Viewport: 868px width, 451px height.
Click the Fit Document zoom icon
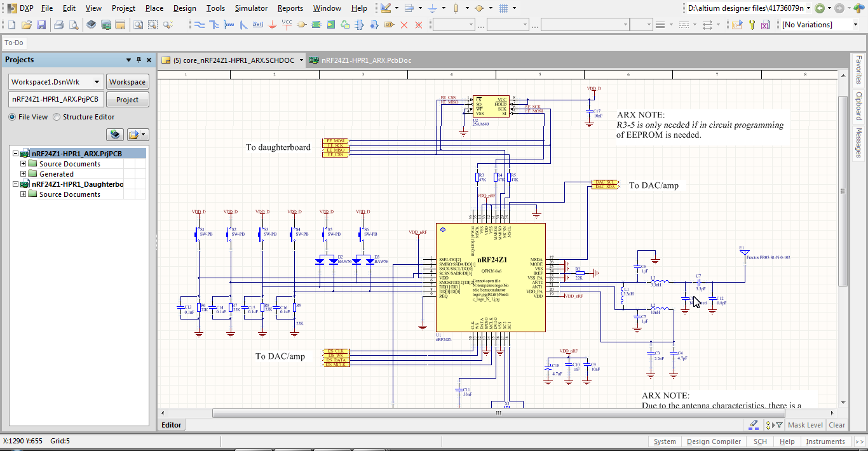tap(138, 25)
